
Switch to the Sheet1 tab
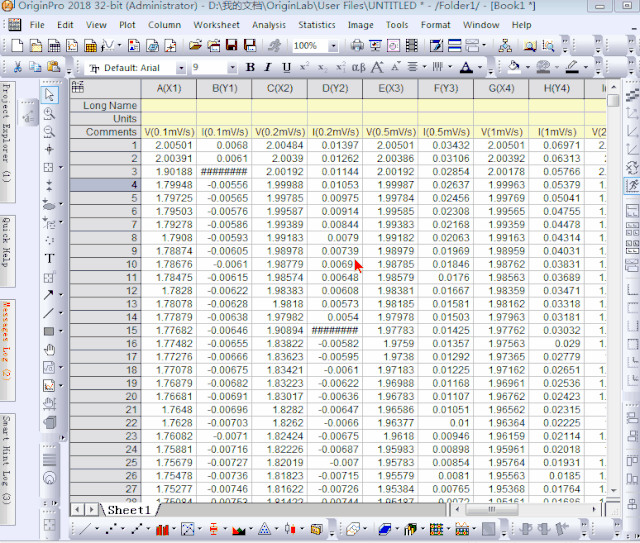pos(128,510)
